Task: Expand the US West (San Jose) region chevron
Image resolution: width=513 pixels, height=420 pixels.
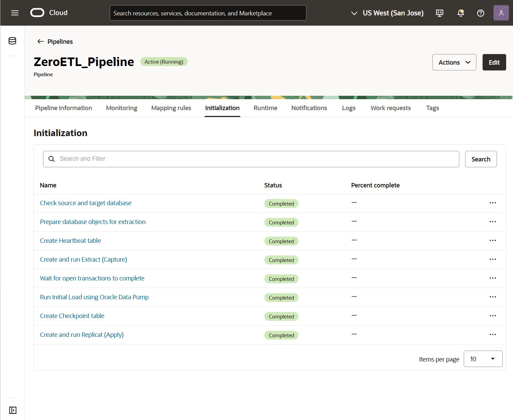Action: tap(354, 14)
